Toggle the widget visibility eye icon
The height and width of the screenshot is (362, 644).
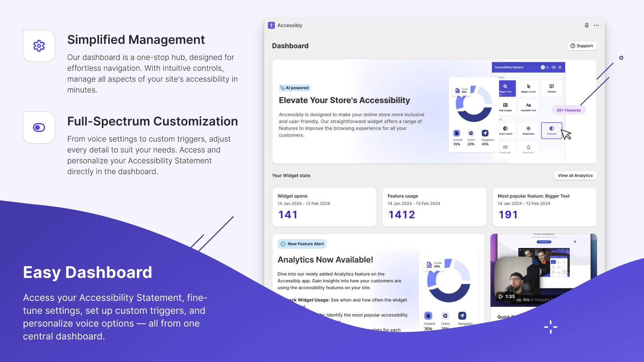tap(553, 67)
